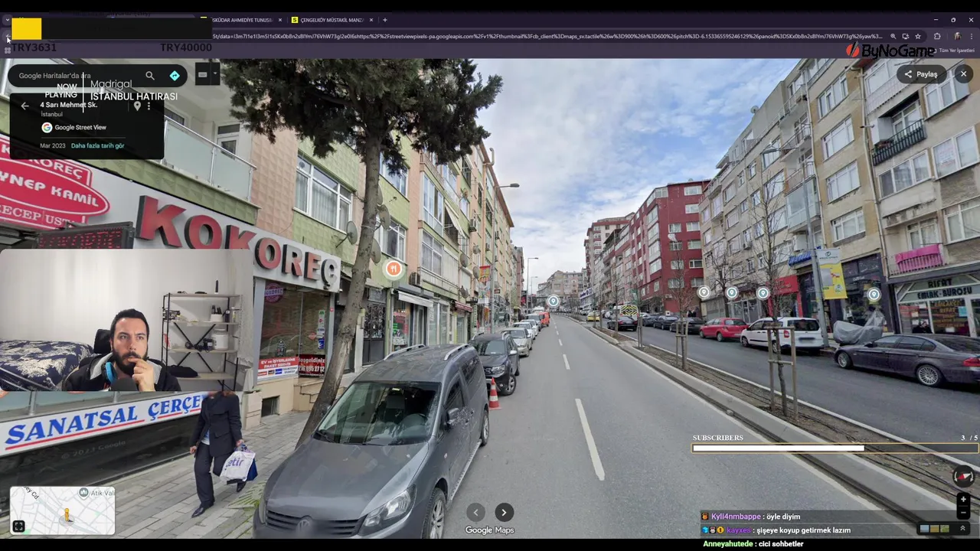This screenshot has height=551, width=980.
Task: Open the browser profile avatar
Action: [957, 36]
